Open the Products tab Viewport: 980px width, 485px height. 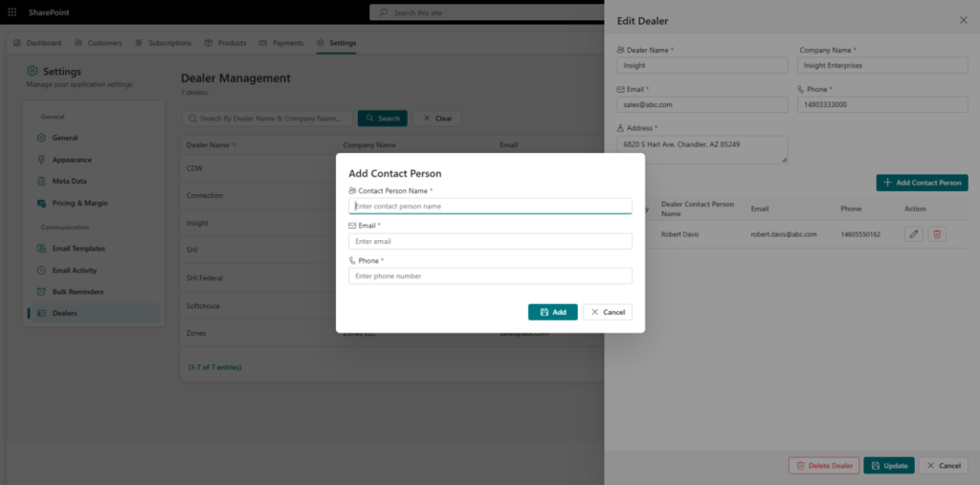pyautogui.click(x=226, y=43)
